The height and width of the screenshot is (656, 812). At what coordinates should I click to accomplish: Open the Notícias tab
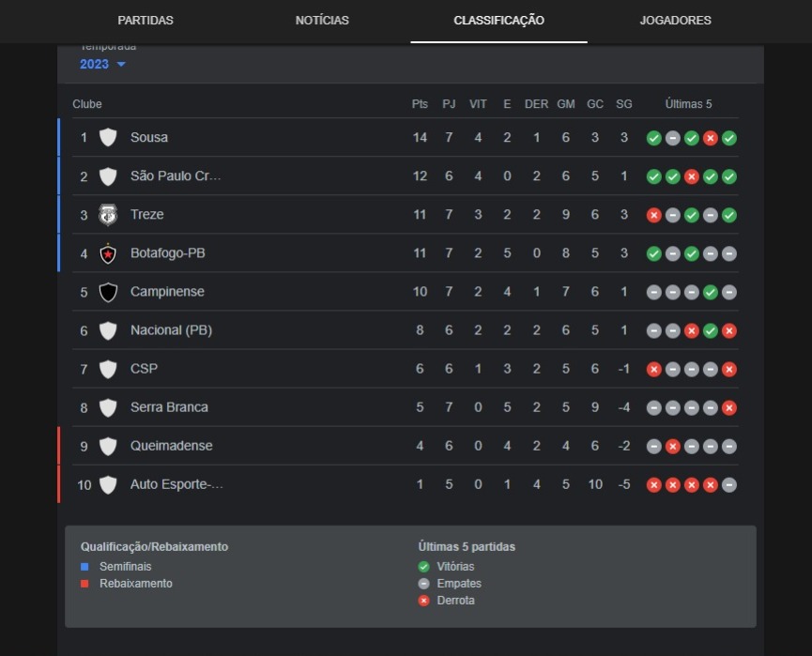tap(322, 21)
